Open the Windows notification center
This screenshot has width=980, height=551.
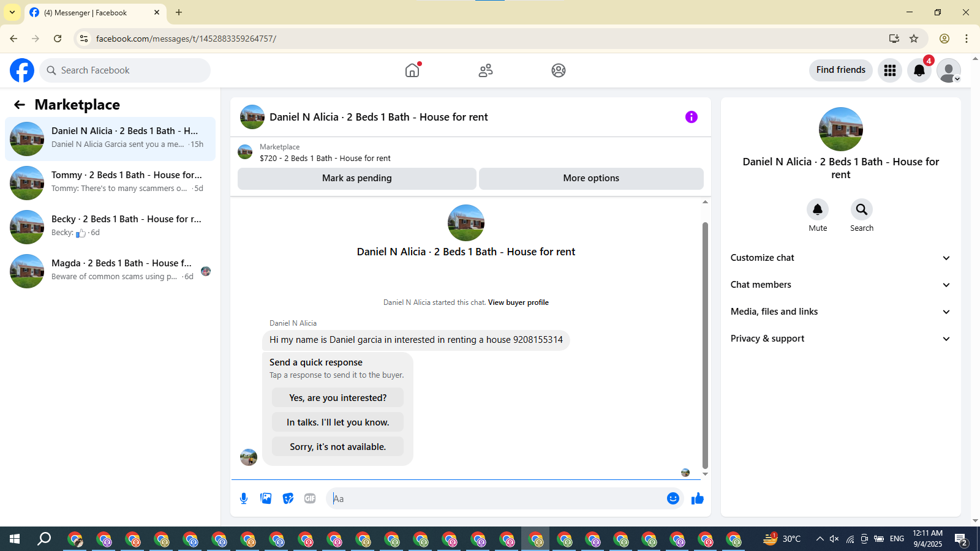coord(961,539)
